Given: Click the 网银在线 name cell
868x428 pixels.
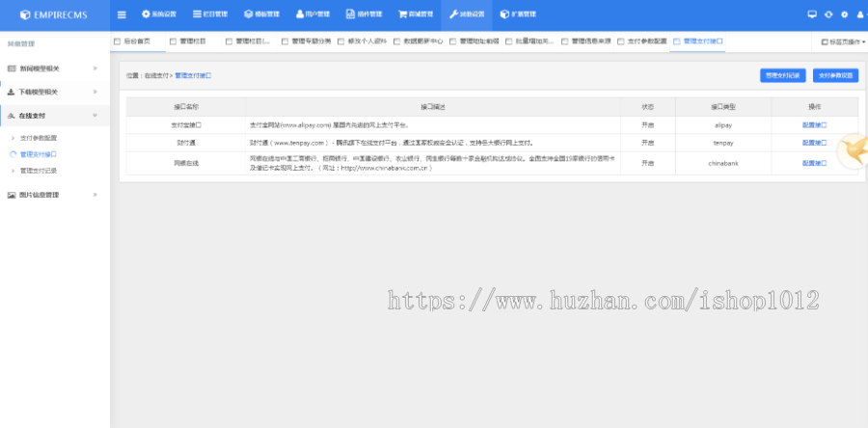Looking at the screenshot, I should click(186, 163).
